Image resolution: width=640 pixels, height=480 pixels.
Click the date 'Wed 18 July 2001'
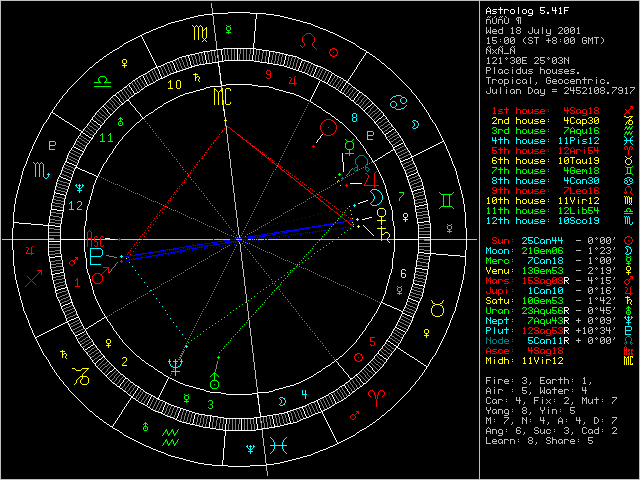(533, 31)
